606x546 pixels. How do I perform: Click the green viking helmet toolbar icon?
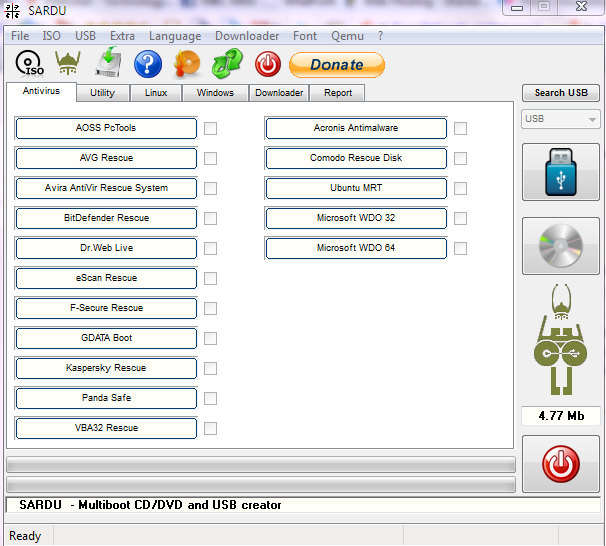click(x=68, y=63)
